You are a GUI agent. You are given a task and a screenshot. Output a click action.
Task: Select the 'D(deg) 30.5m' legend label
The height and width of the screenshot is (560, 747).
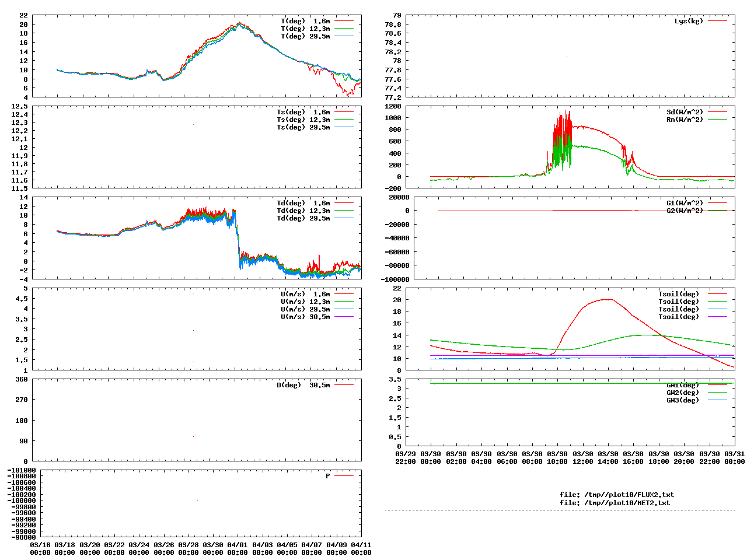[303, 385]
